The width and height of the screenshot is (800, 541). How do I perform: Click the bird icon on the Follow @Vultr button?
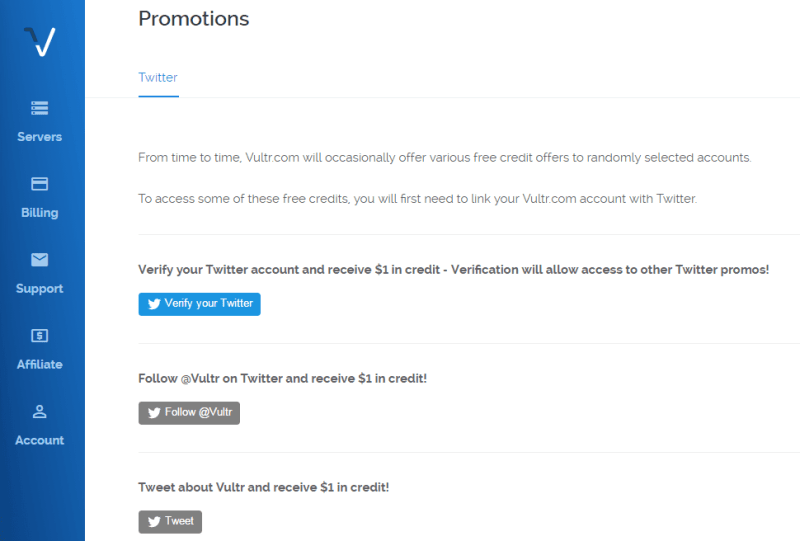pyautogui.click(x=154, y=413)
